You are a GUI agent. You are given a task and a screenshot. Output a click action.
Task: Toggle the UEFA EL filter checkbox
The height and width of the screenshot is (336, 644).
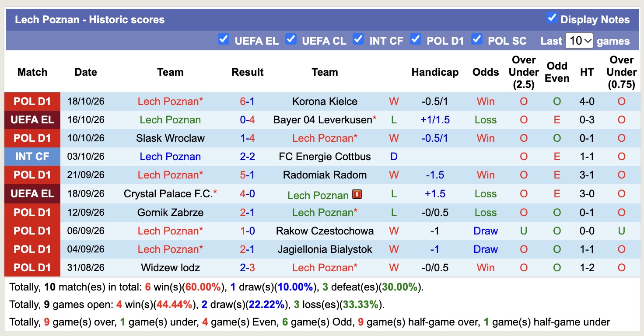click(224, 39)
